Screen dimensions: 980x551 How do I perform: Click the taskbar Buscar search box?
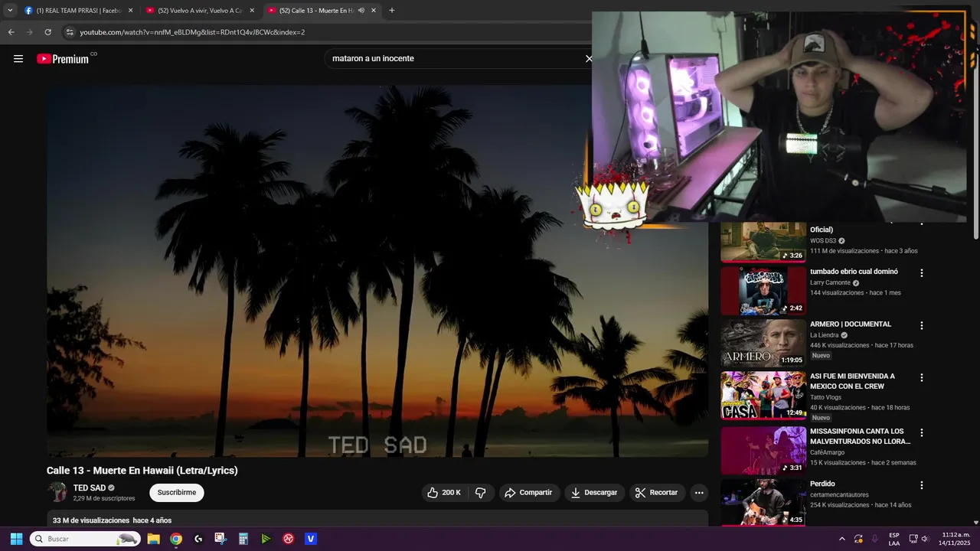coord(85,539)
